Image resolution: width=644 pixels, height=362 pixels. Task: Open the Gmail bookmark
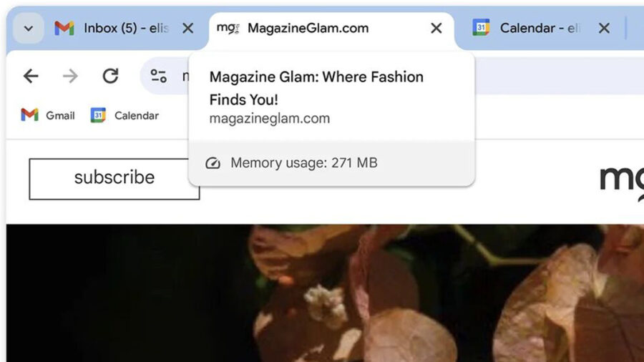48,115
